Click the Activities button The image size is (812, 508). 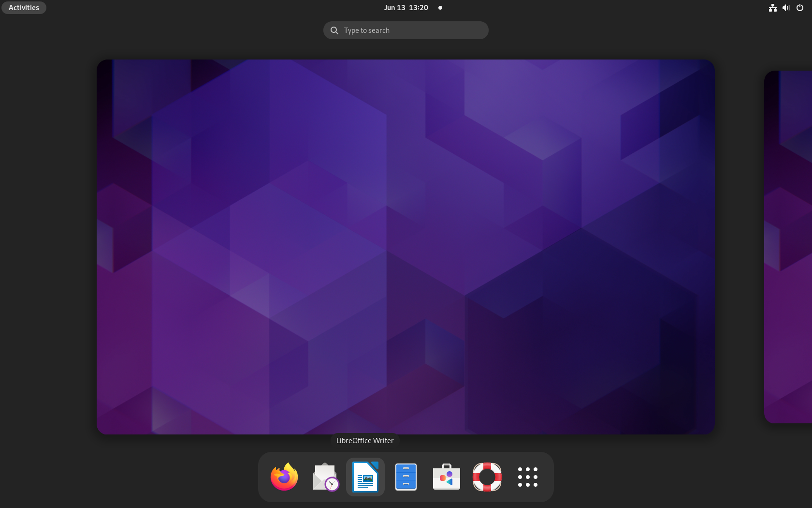pyautogui.click(x=24, y=8)
